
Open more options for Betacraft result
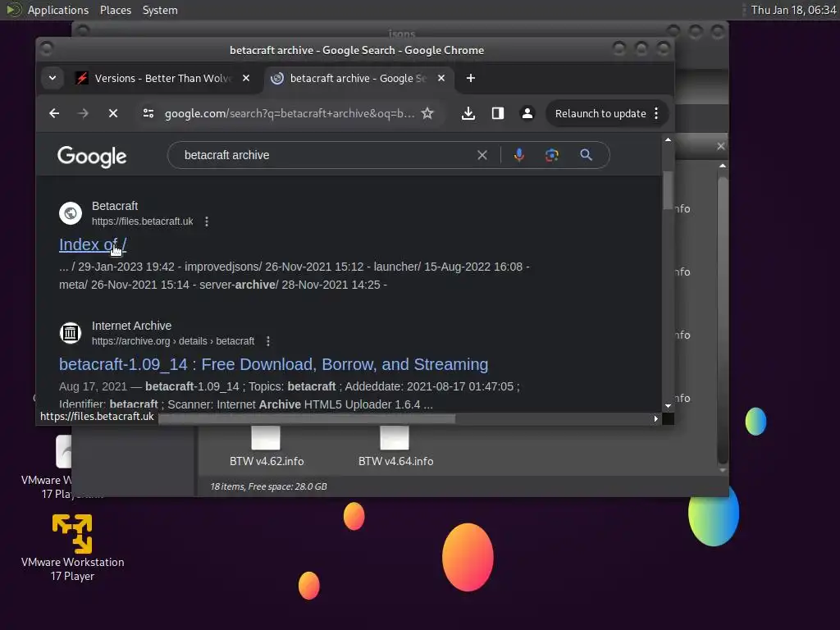tap(207, 221)
